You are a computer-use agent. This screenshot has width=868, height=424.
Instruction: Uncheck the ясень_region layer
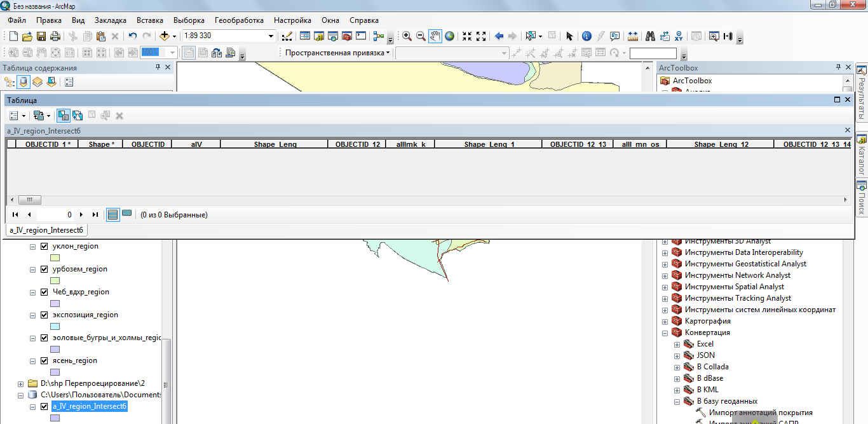click(x=44, y=360)
